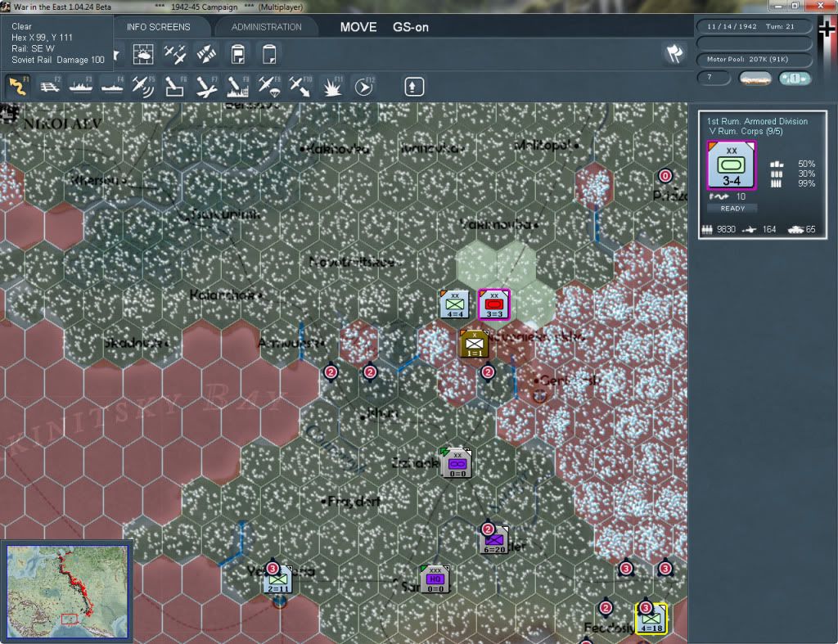838x644 pixels.
Task: Click the crossed flags icon
Action: pos(674,53)
